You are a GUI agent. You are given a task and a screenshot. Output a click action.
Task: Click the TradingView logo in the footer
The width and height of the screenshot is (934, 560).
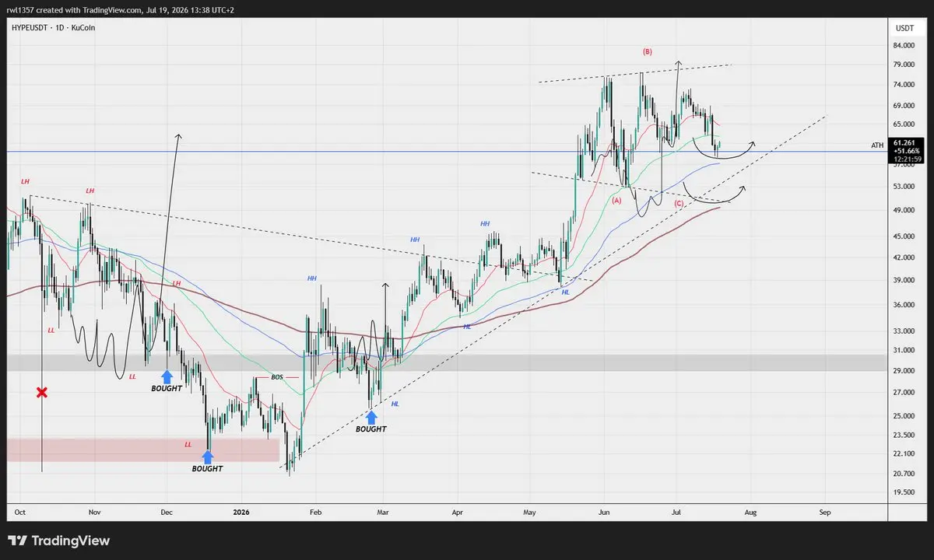59,541
